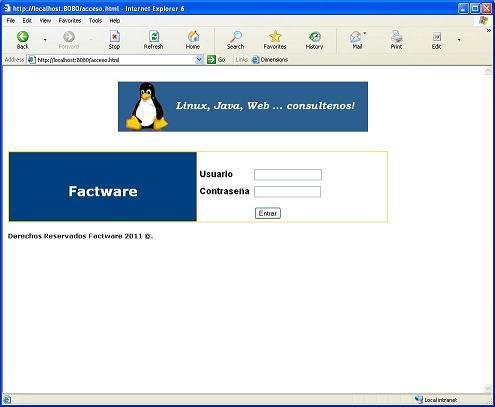The image size is (495, 407).
Task: Open the Favorites pane
Action: pos(275,40)
